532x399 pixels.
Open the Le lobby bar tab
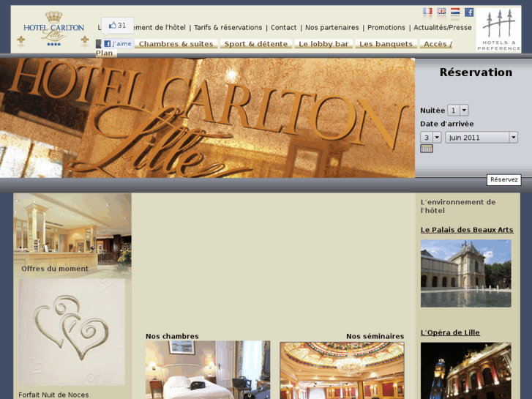tap(323, 44)
